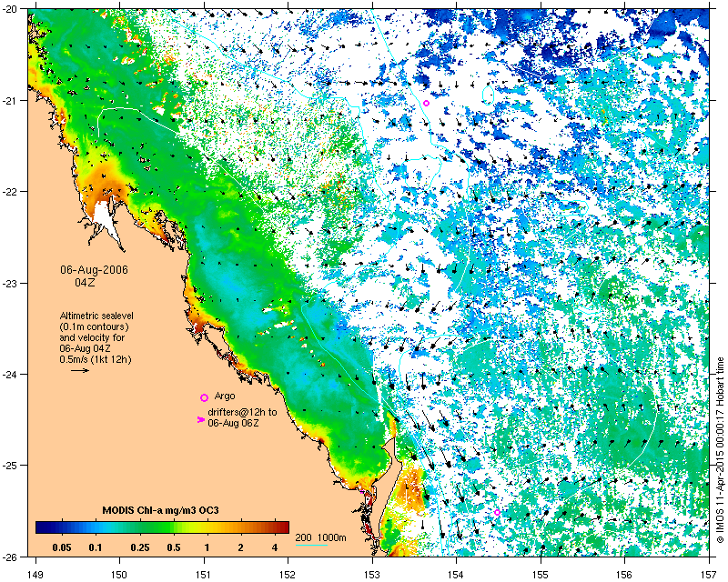Click the Altimetric sealevel caption text
Viewport: 728px width, 582px height.
click(x=96, y=316)
